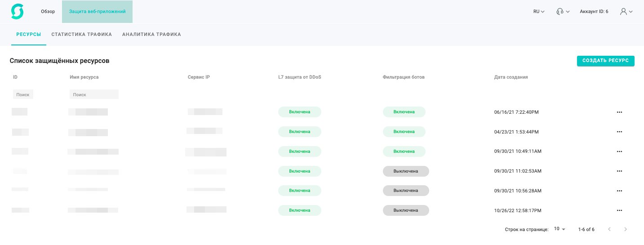Switch to Аналитика трафика tab
The image size is (644, 245).
tap(151, 34)
